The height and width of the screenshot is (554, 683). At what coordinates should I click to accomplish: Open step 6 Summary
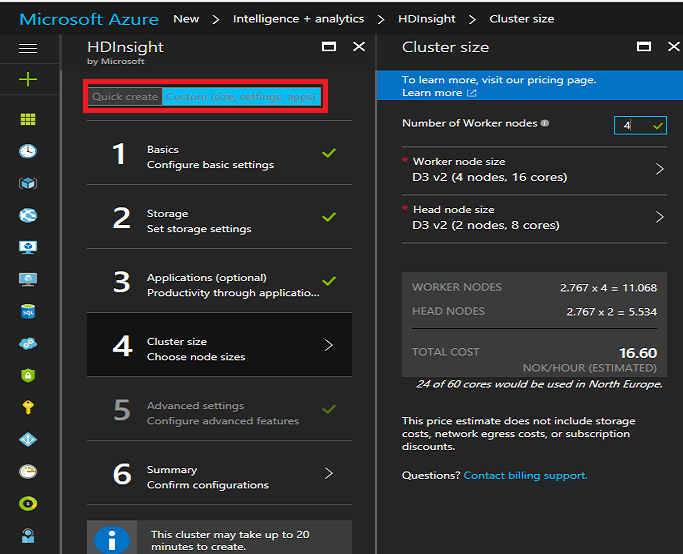(219, 474)
